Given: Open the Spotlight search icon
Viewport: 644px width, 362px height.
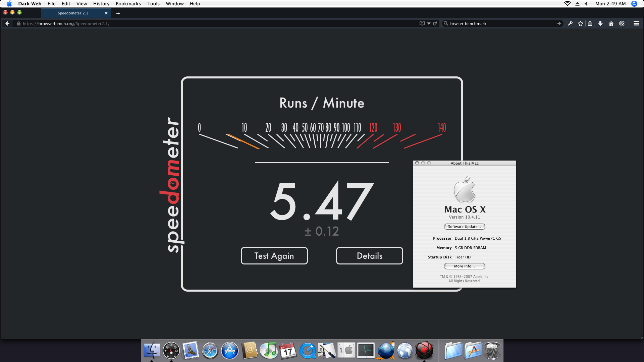Looking at the screenshot, I should (x=634, y=4).
